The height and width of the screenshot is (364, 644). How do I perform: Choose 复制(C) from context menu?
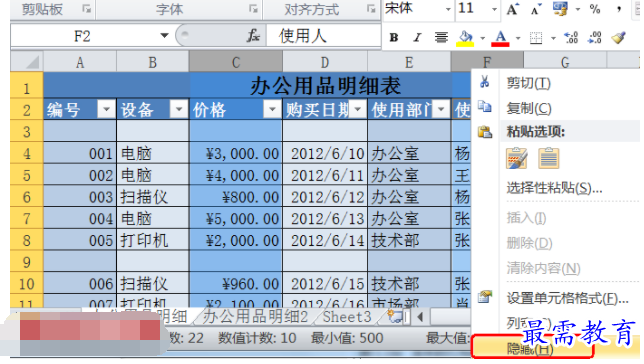(528, 108)
